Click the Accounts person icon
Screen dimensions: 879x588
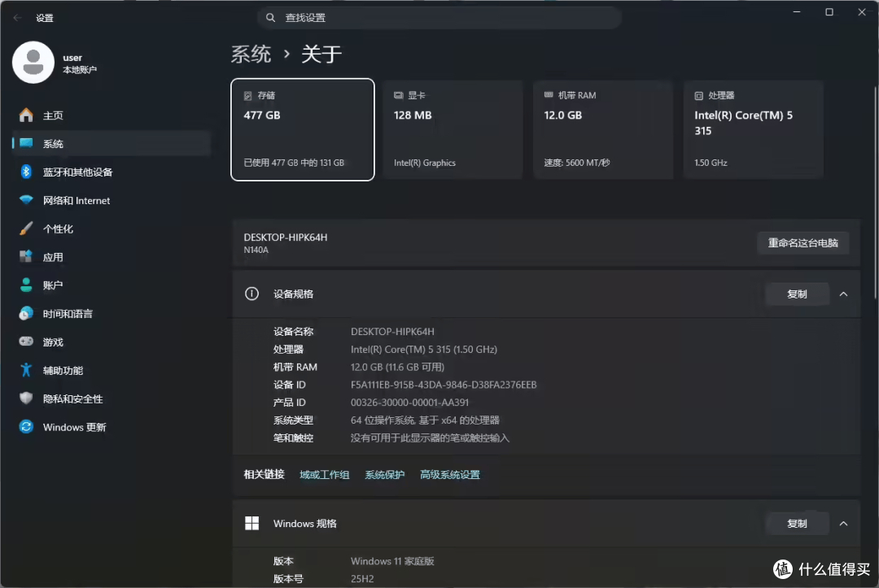[x=26, y=285]
